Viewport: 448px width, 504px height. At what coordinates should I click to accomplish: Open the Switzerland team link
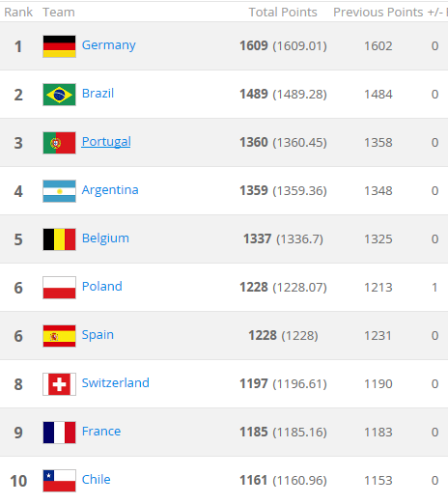pyautogui.click(x=116, y=383)
